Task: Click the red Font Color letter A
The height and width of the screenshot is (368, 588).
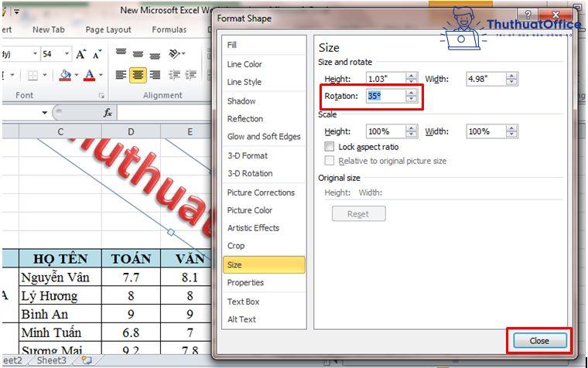Action: pos(89,75)
